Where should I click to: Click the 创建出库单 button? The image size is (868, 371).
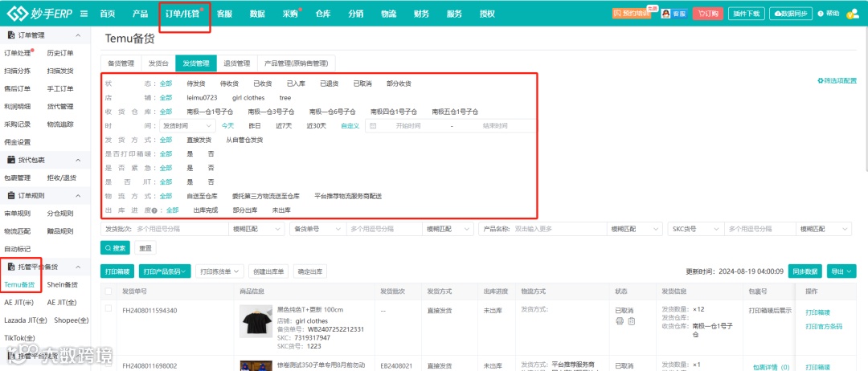point(268,271)
